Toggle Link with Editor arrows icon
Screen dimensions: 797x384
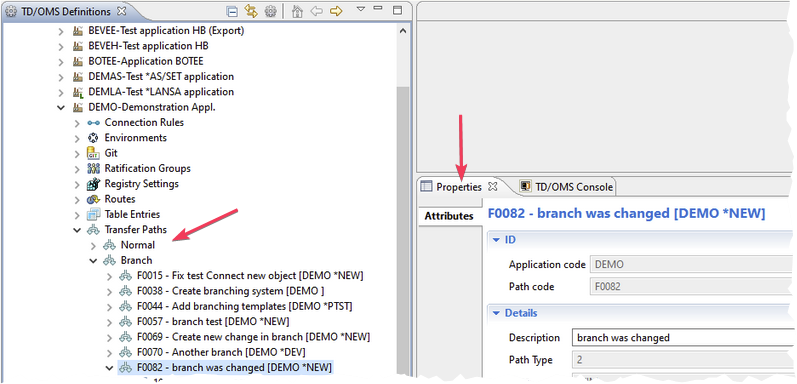click(x=251, y=11)
